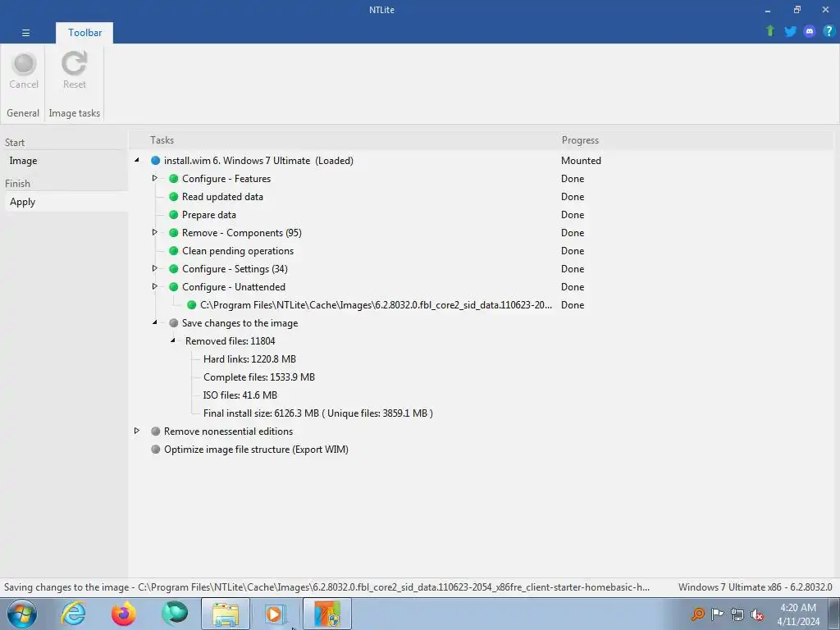Click gray dot beside Optimize image file structure

point(155,450)
